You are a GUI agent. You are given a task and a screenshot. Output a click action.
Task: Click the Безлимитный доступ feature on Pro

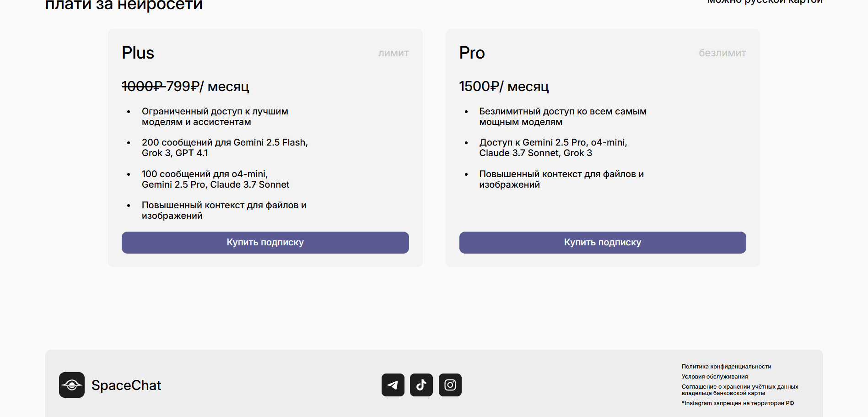pyautogui.click(x=563, y=117)
